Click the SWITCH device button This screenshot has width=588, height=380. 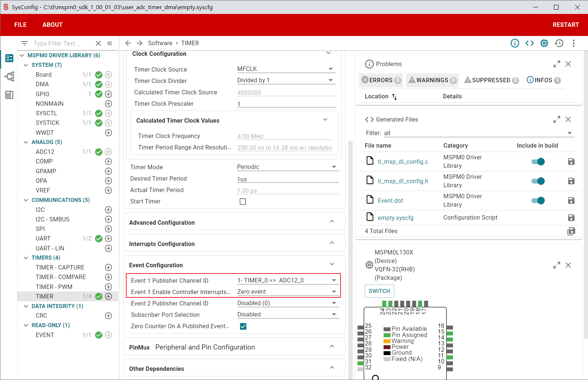(380, 291)
